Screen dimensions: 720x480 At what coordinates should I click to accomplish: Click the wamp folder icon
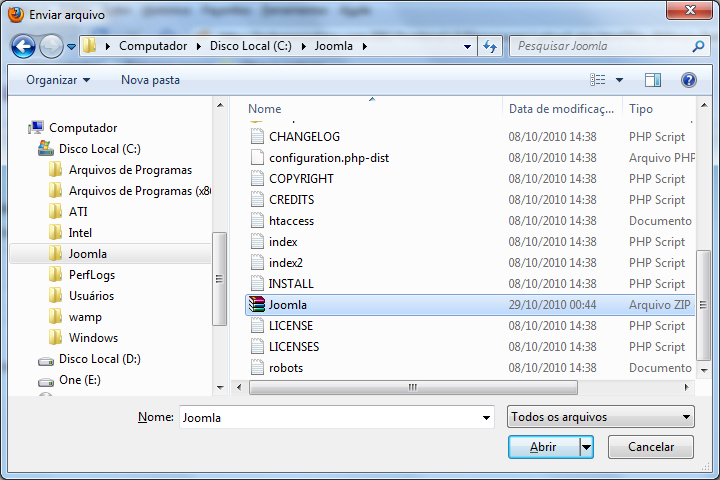(x=56, y=317)
